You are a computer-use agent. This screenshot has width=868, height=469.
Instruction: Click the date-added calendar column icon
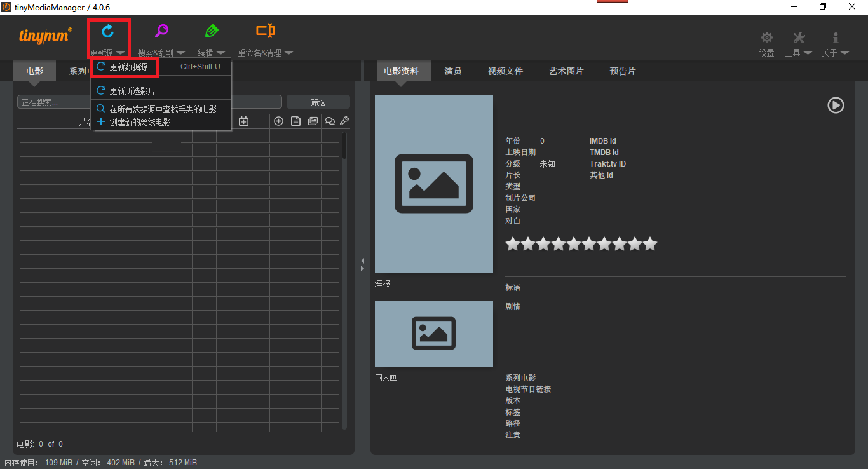(x=243, y=121)
